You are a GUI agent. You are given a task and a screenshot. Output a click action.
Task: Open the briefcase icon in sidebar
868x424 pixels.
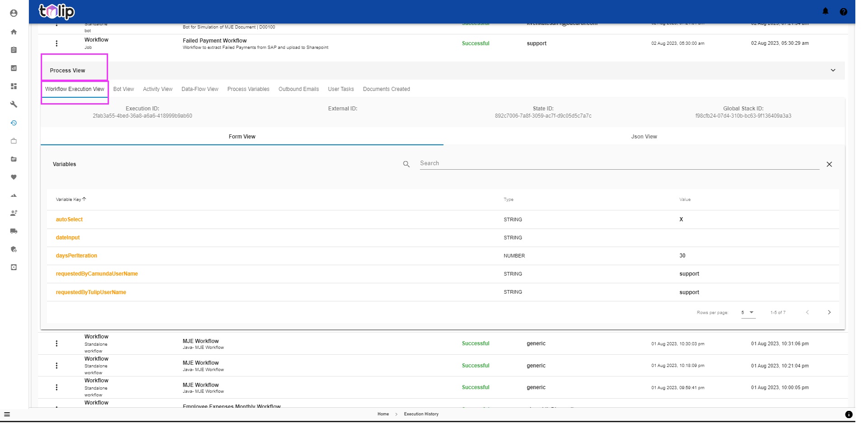(14, 141)
